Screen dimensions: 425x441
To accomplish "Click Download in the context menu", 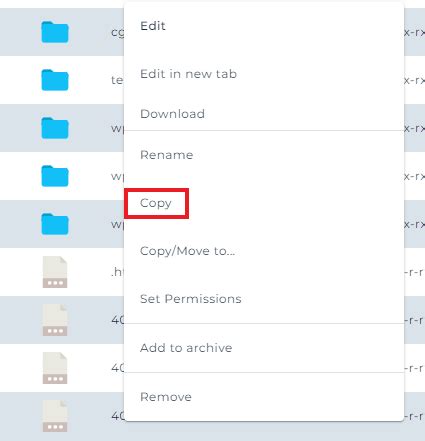I will point(172,114).
